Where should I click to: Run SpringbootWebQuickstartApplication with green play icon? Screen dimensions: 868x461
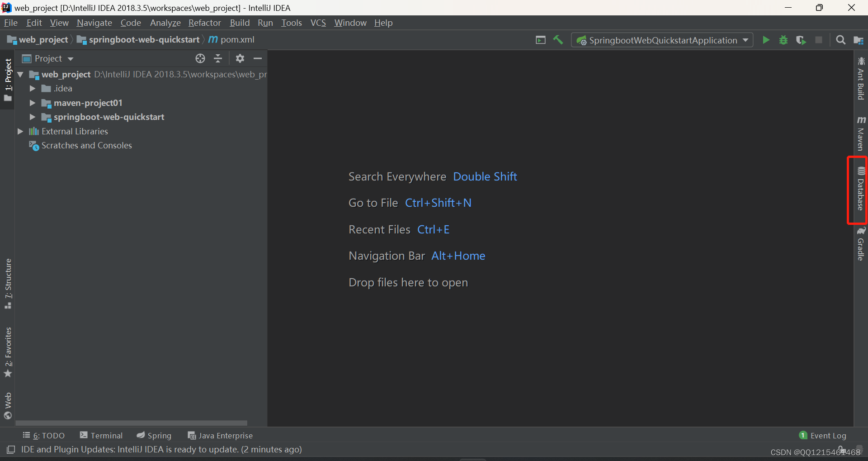click(x=766, y=40)
